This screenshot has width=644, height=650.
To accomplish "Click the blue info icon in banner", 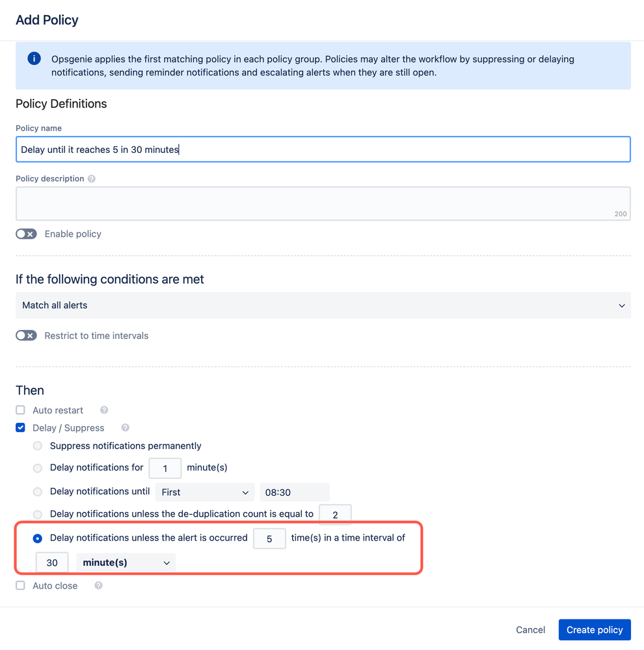I will pyautogui.click(x=34, y=59).
